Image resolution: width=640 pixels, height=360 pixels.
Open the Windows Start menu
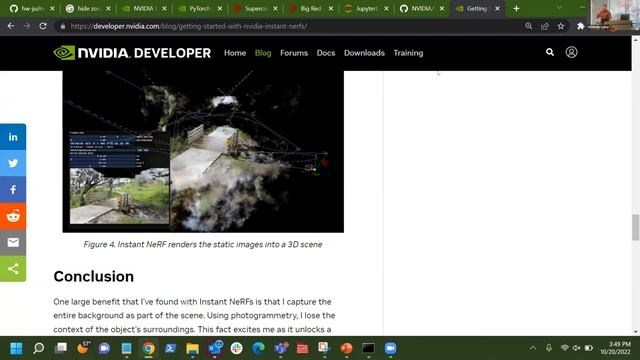point(16,348)
